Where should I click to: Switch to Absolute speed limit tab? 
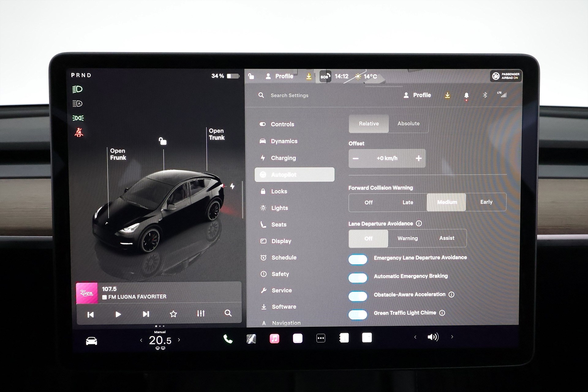pos(408,124)
